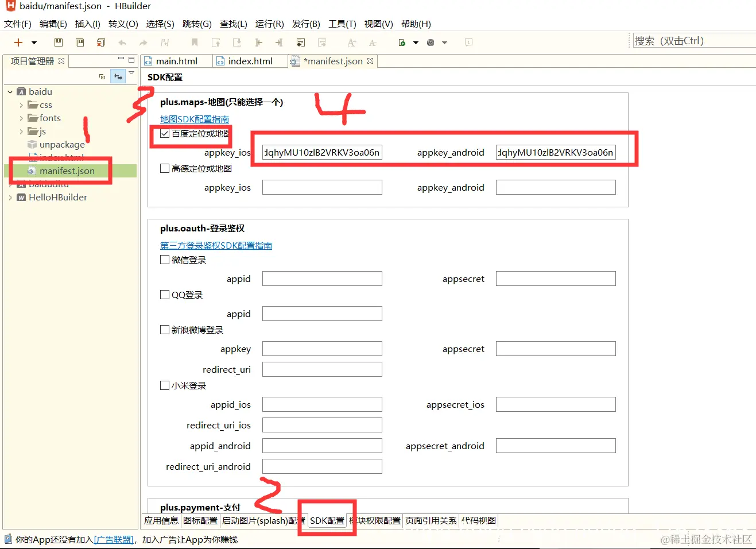Open the browser preview dropdown arrow
Screen dimensions: 756x549
[x=444, y=42]
